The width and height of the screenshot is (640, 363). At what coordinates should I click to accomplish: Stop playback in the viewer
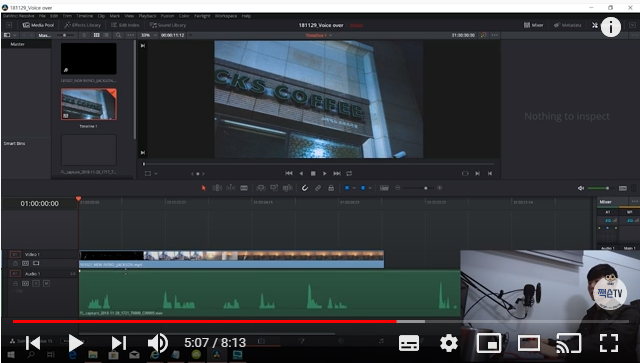pos(313,174)
